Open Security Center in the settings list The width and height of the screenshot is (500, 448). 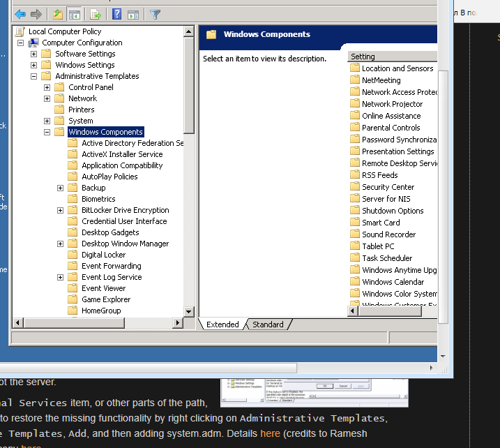pyautogui.click(x=388, y=187)
